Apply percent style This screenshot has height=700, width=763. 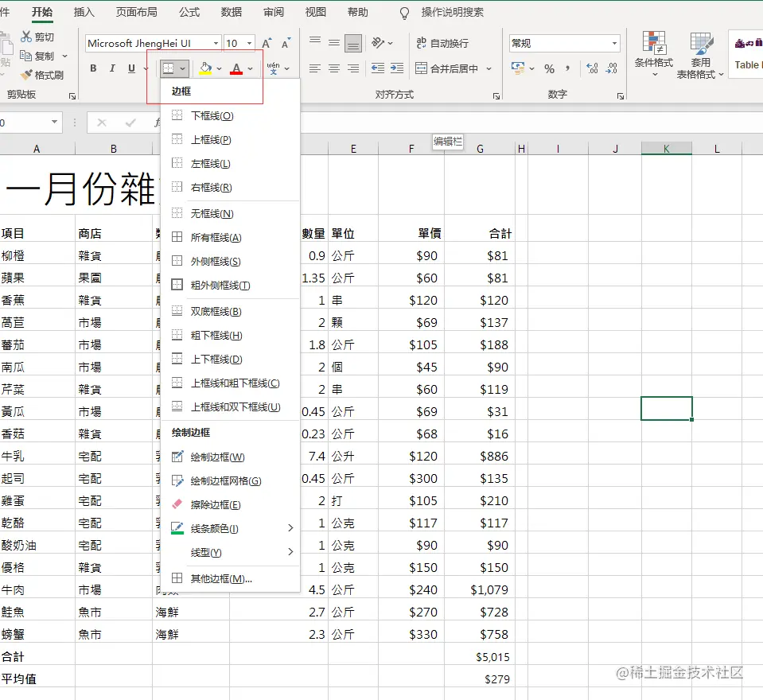click(x=550, y=68)
